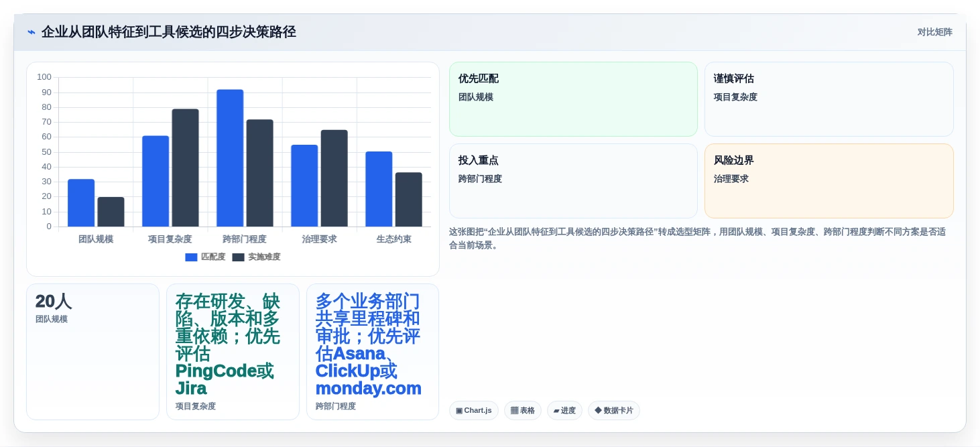The image size is (980, 447).
Task: Select the 谨慎评估 card
Action: coord(829,99)
